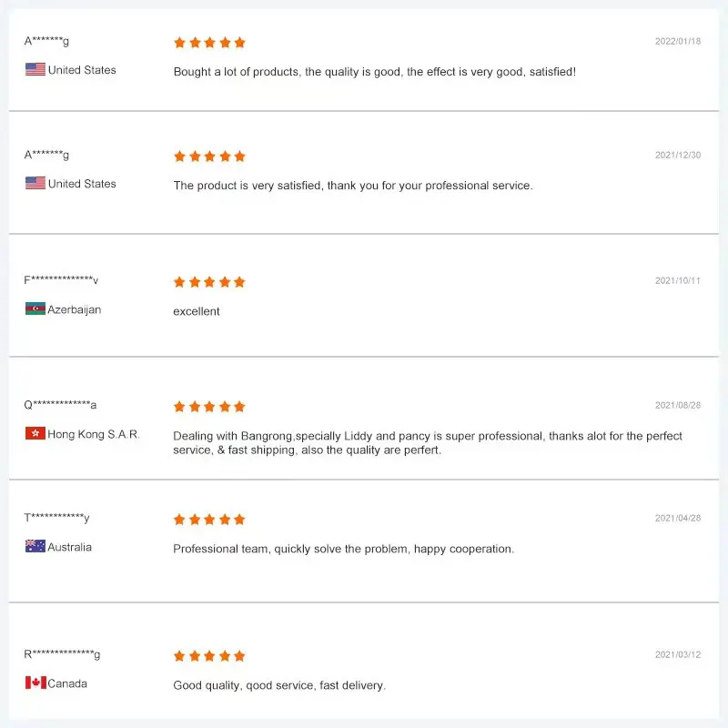Screen dimensions: 728x728
Task: Click the Hong Kong S.A.R. flag icon
Action: click(x=35, y=433)
